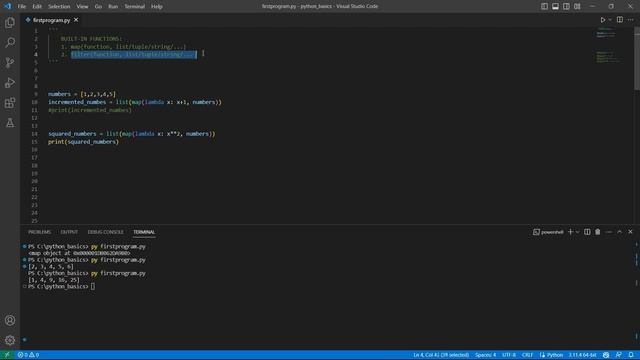Change line ending via CRLF entry

[527, 355]
